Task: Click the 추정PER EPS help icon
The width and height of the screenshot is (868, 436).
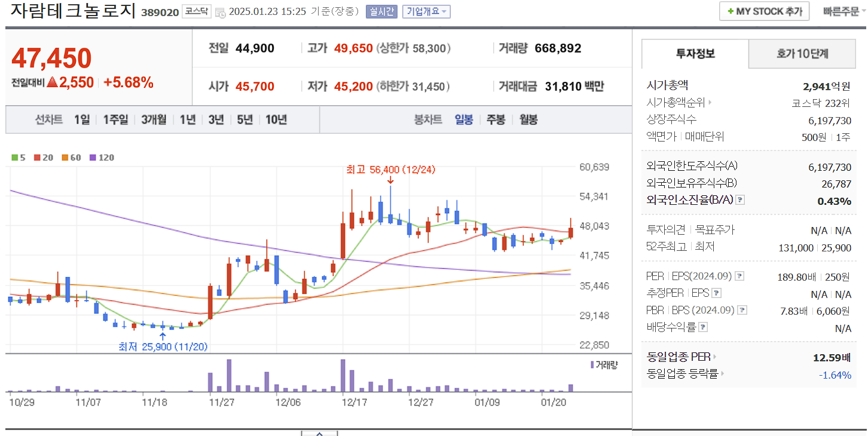Action: [716, 293]
